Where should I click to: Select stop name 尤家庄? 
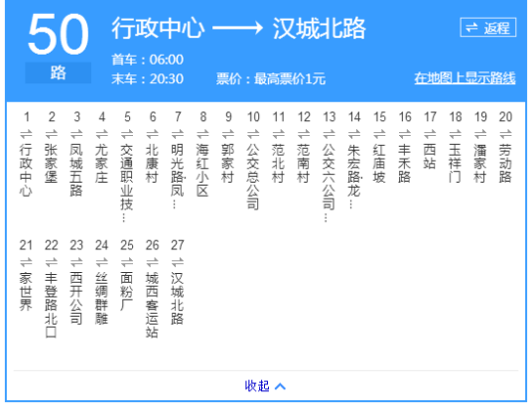coord(102,163)
